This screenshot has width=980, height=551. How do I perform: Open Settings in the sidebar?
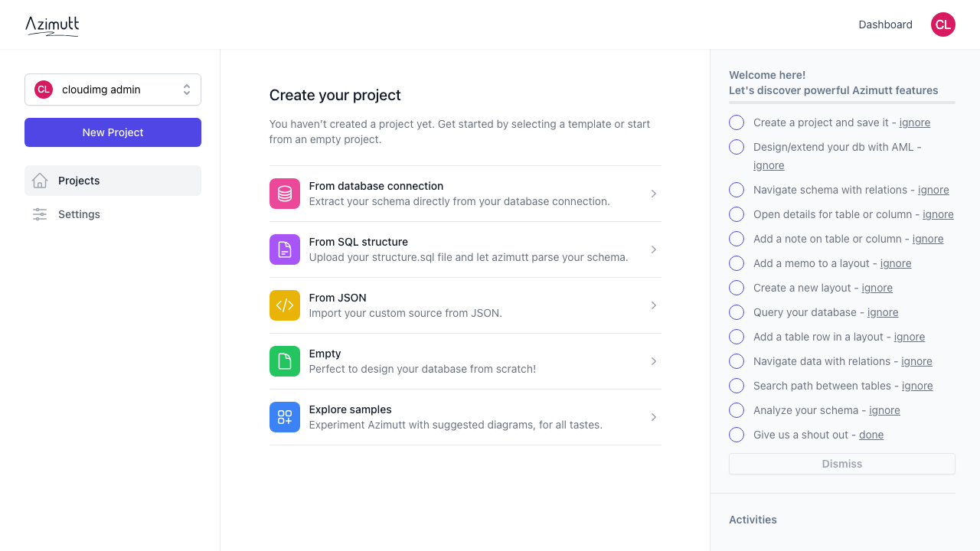tap(113, 214)
